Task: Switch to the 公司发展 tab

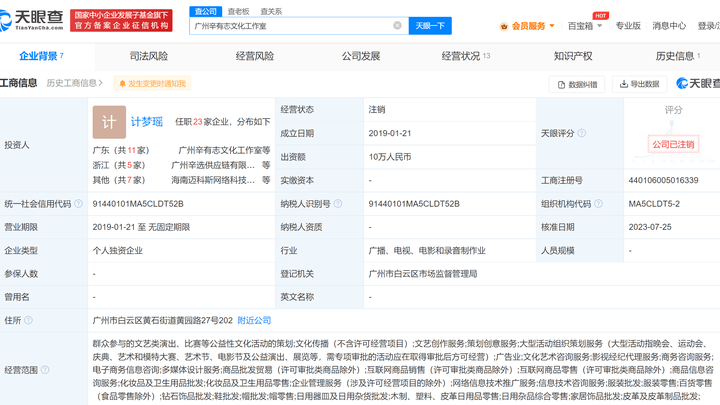Action: tap(360, 56)
